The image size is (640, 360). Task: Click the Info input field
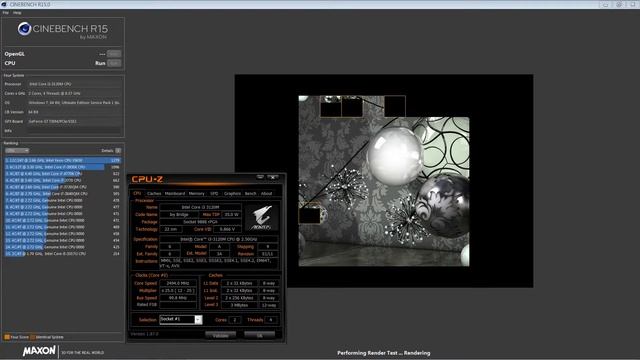click(x=74, y=131)
